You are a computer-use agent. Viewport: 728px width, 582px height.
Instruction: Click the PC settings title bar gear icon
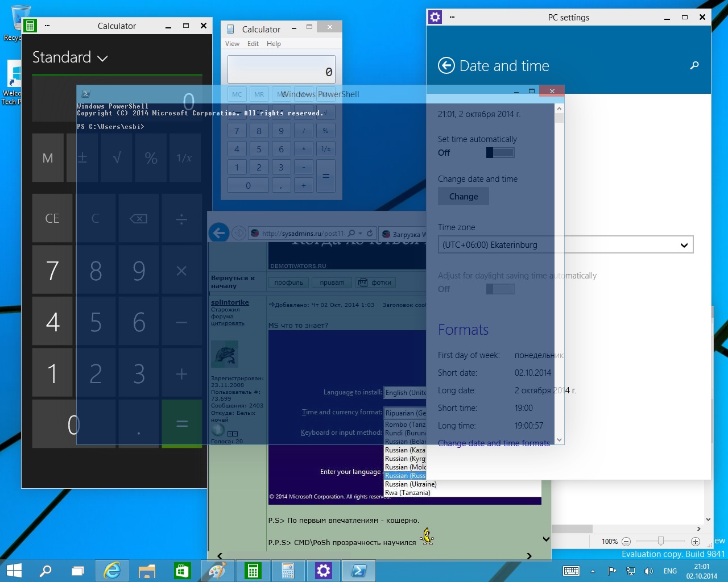tap(435, 17)
